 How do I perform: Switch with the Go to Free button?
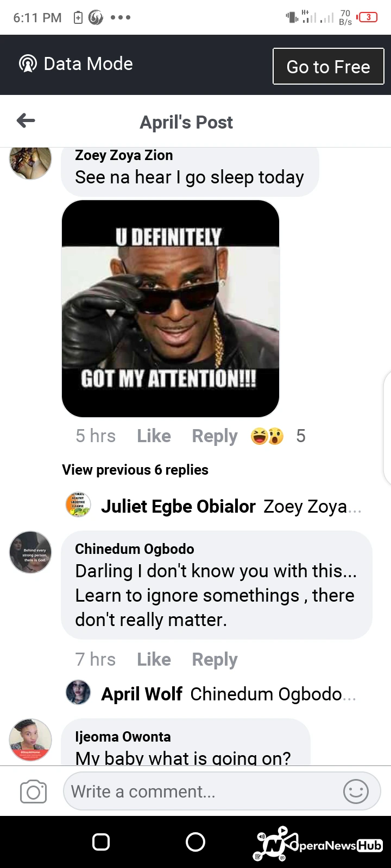click(328, 66)
